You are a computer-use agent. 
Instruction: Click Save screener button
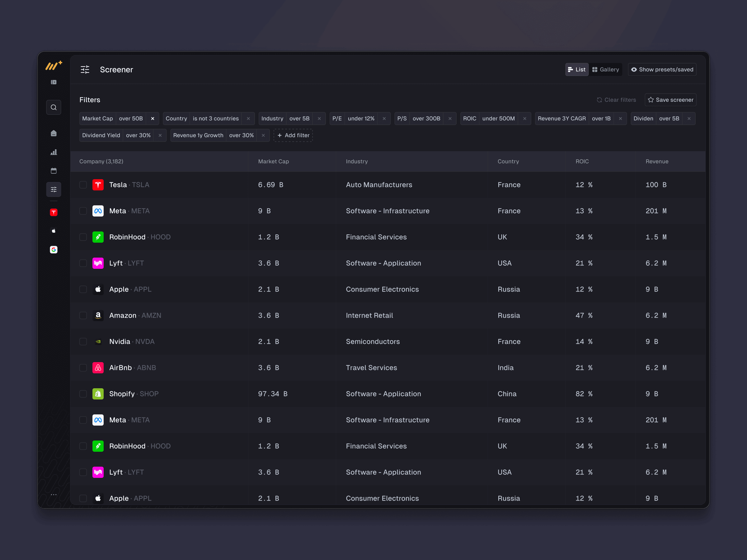[670, 100]
